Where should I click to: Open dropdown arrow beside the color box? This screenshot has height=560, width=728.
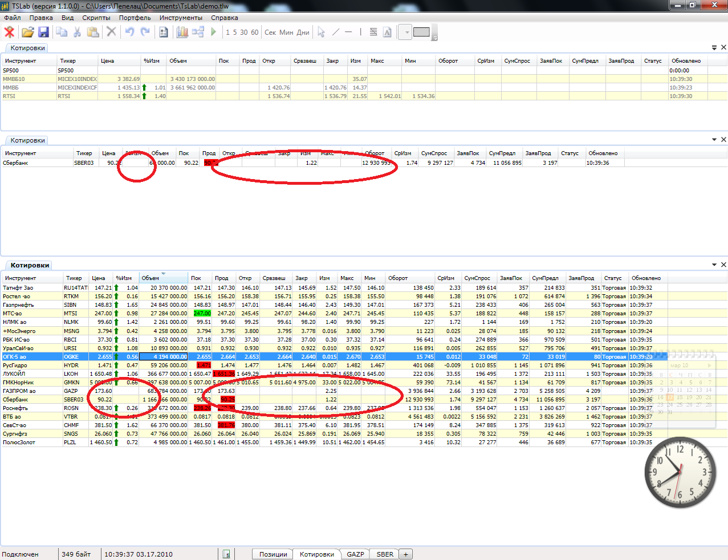click(406, 32)
